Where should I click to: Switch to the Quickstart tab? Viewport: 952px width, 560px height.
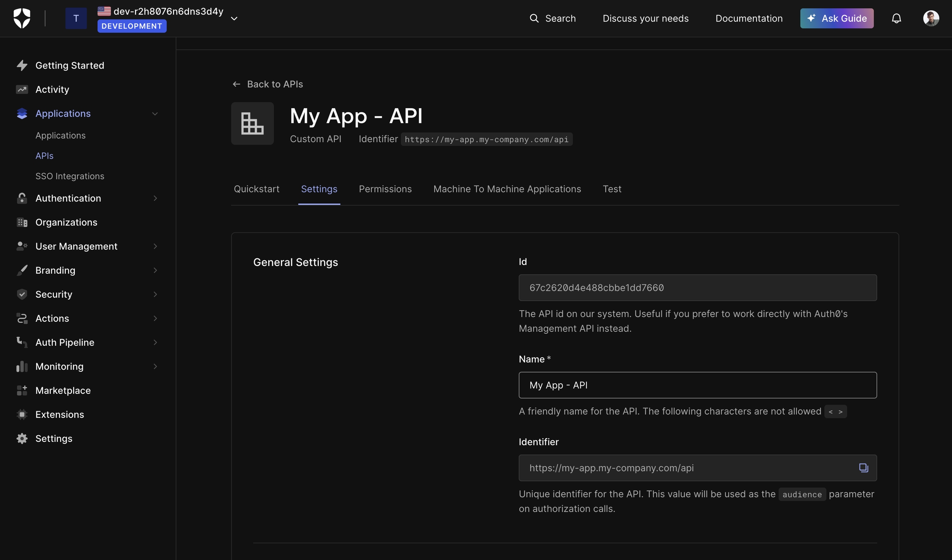[x=256, y=189]
